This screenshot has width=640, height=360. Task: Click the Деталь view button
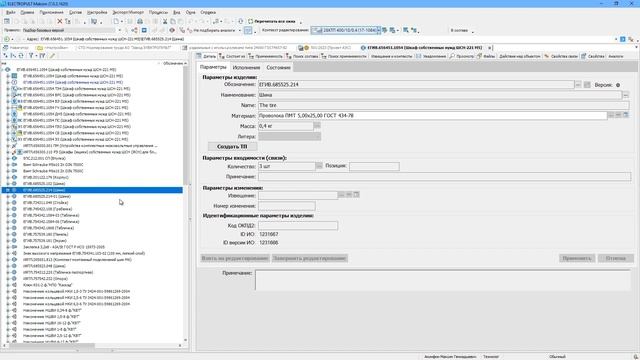(206, 56)
